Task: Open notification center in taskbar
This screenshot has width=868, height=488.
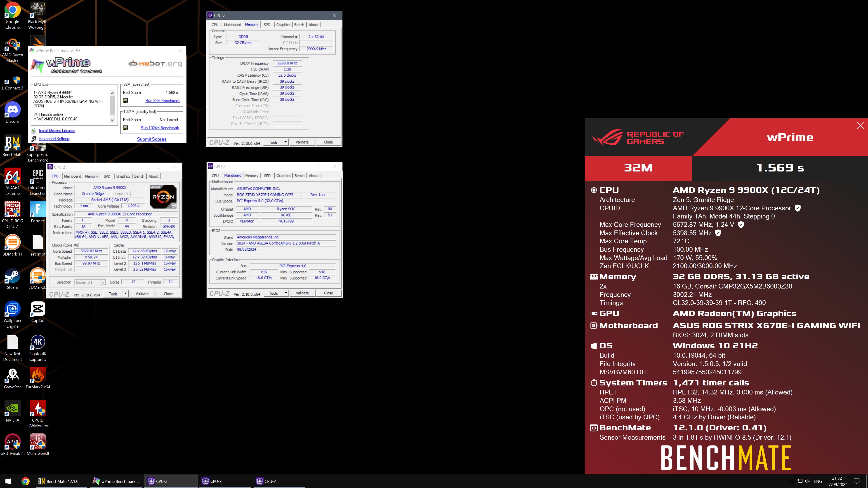Action: click(856, 481)
